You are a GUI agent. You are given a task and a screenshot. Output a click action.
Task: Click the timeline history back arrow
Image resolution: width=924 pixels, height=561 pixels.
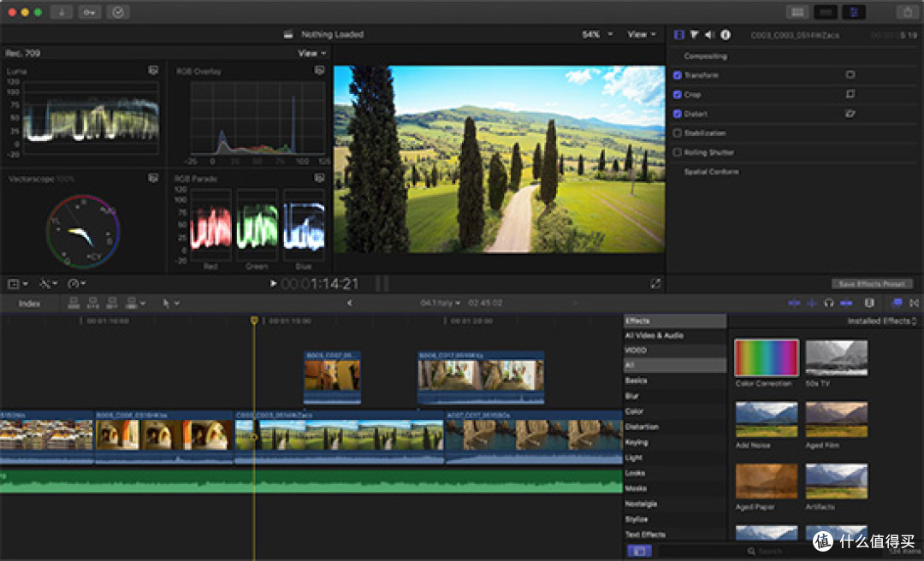click(x=349, y=303)
